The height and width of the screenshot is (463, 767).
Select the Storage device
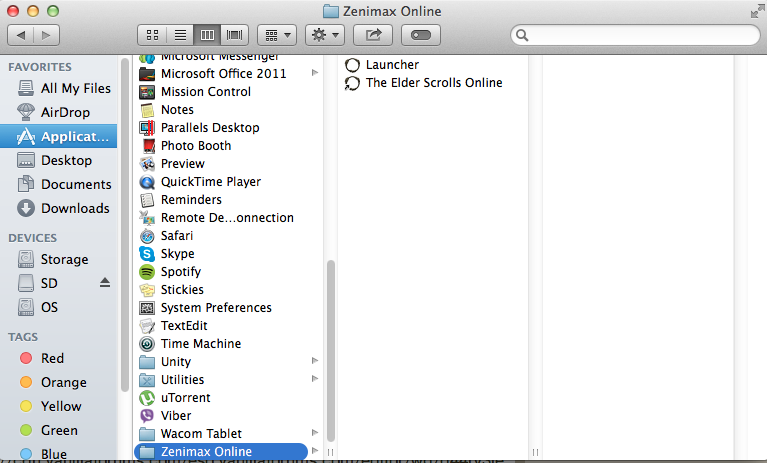(x=59, y=259)
